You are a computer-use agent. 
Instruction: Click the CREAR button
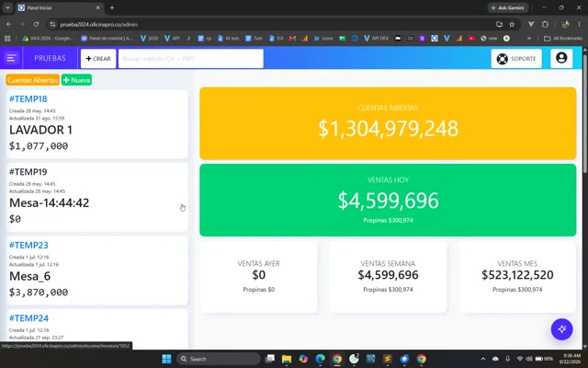click(98, 59)
